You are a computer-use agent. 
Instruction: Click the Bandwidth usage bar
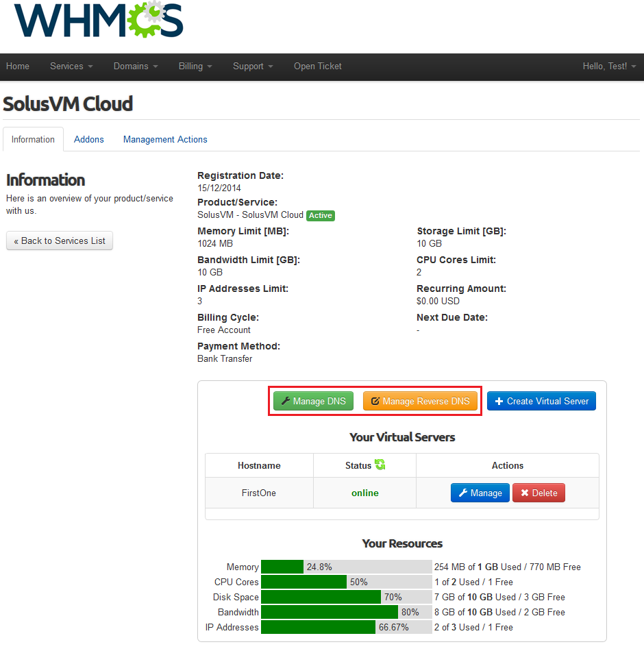(346, 613)
